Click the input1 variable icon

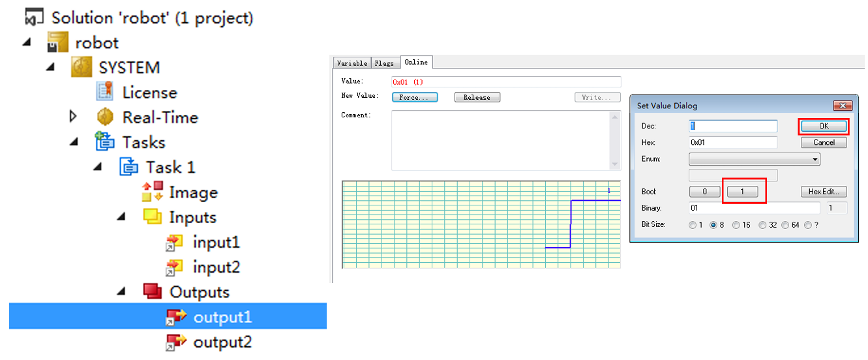click(175, 243)
